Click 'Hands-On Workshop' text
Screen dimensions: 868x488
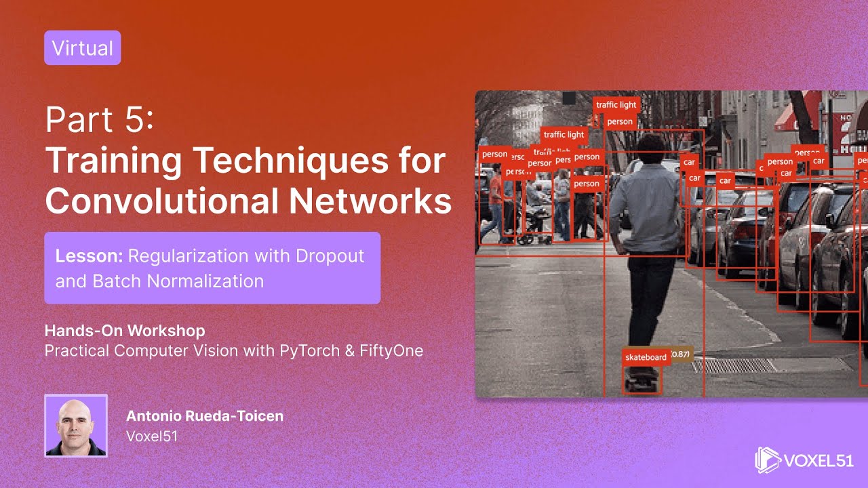[x=125, y=331]
